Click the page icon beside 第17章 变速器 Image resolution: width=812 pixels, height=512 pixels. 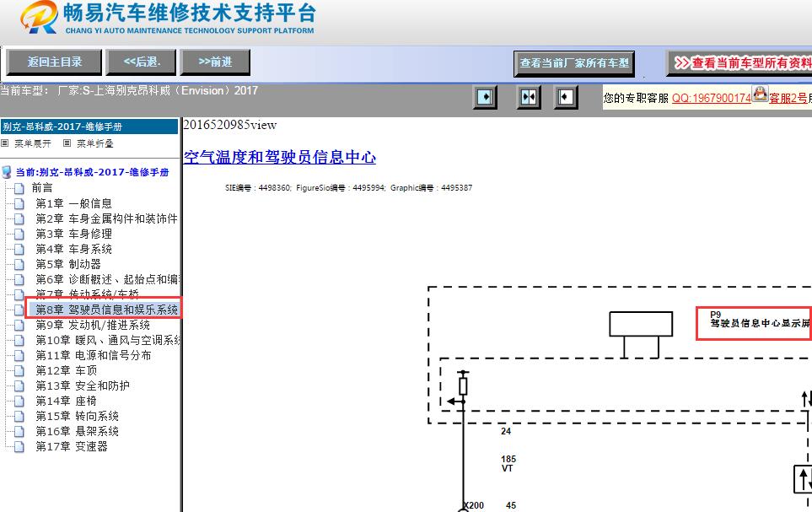[x=19, y=447]
